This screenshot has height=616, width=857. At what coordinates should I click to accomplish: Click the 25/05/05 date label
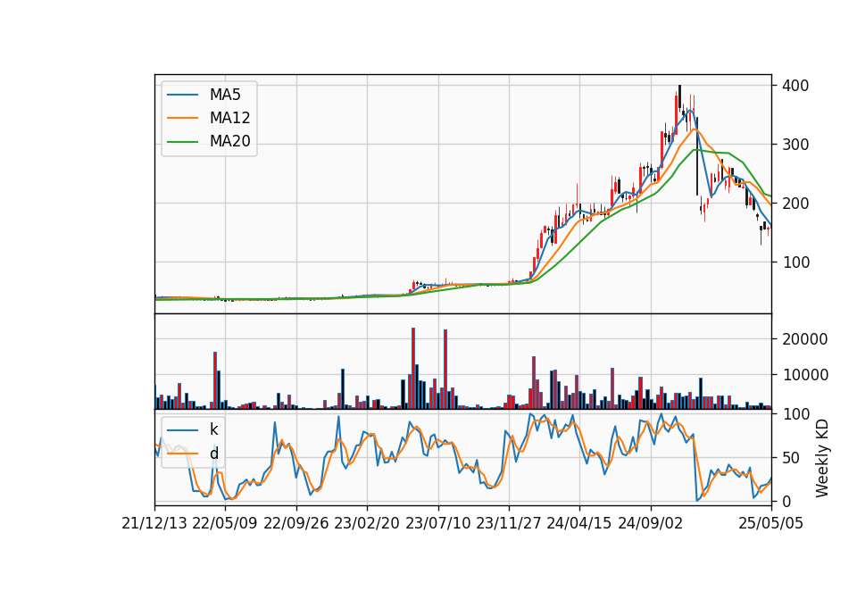coord(770,523)
